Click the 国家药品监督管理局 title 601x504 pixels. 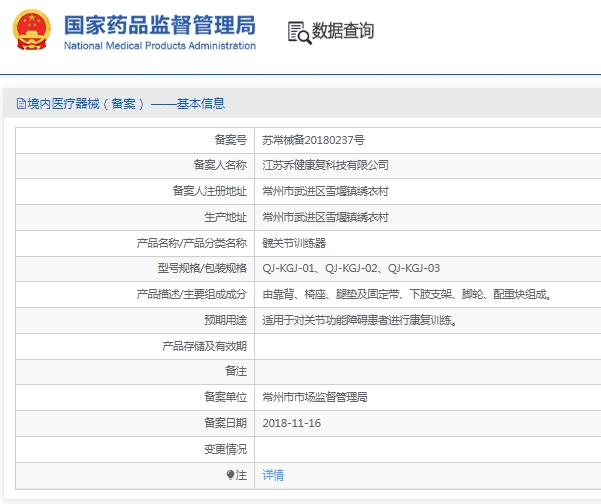160,25
